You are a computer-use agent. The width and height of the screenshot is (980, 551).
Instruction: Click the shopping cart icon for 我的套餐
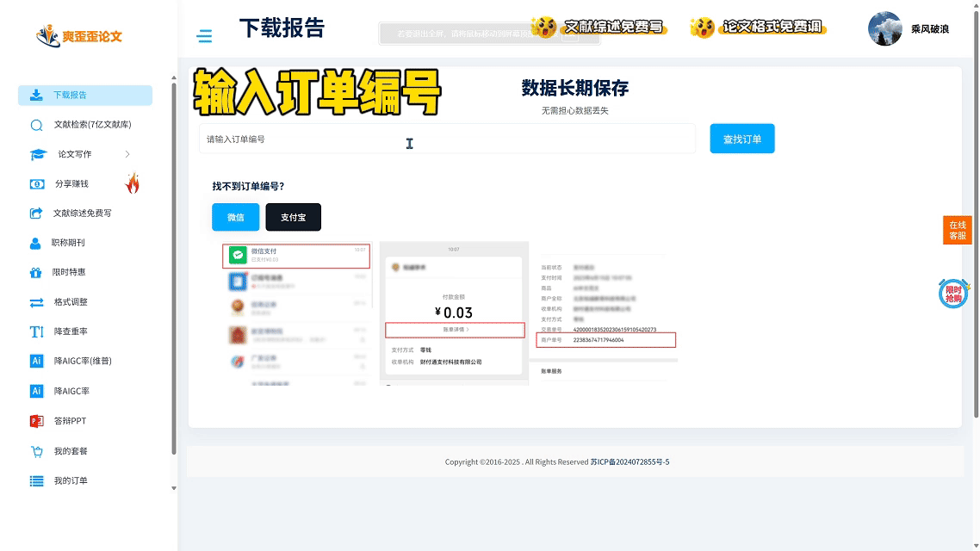click(36, 451)
